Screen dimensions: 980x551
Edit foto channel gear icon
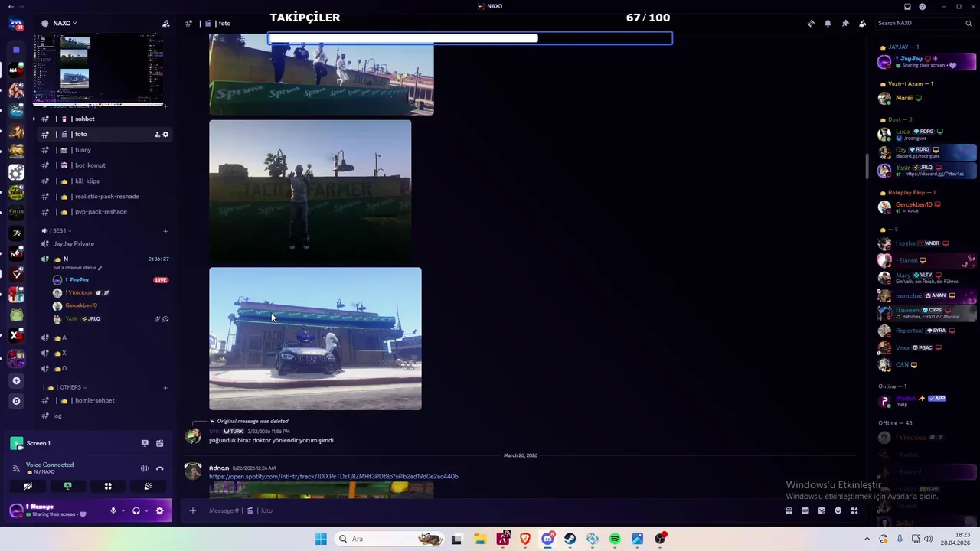[165, 135]
